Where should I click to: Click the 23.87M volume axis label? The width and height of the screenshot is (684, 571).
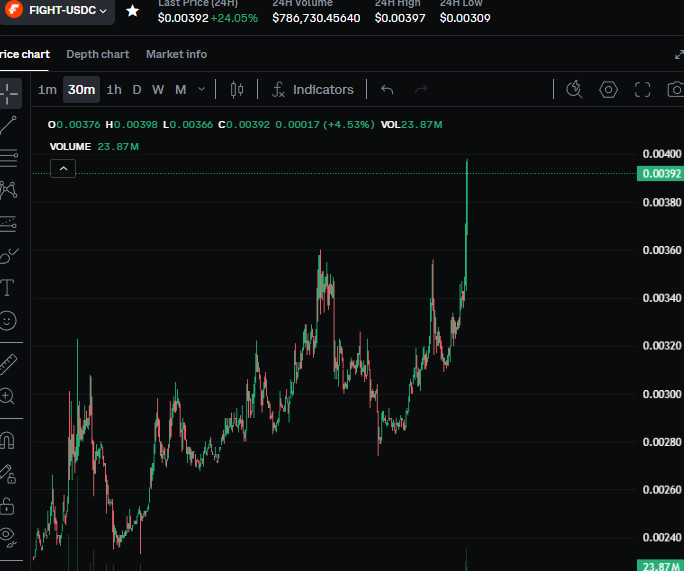coord(661,566)
